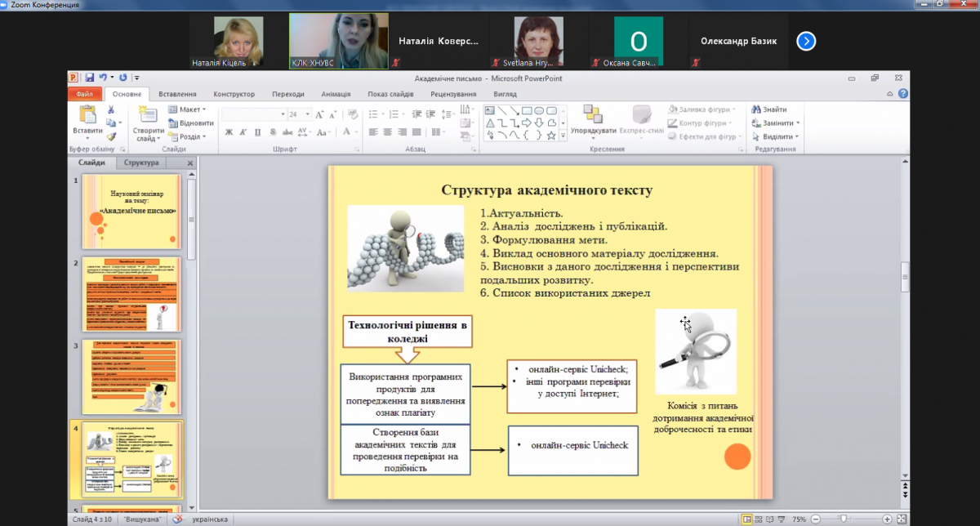
Task: Click the Save icon in quick access toolbar
Action: (88, 78)
